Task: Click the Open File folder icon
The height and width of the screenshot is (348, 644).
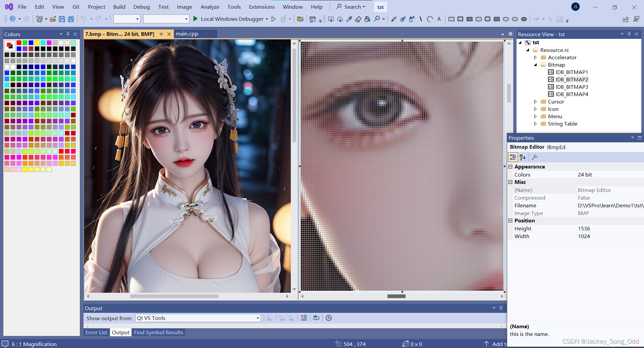Action: pyautogui.click(x=53, y=19)
